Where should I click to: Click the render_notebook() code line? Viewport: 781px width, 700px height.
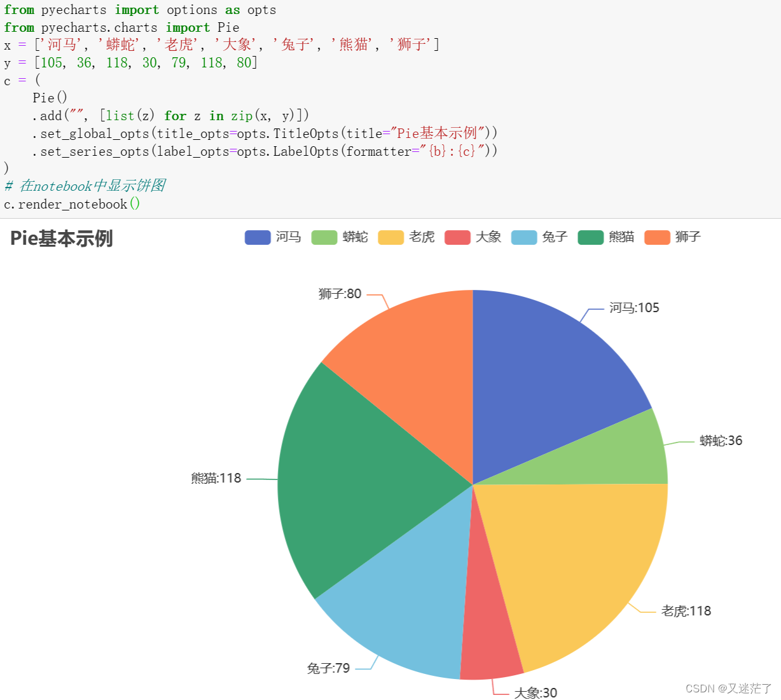72,204
